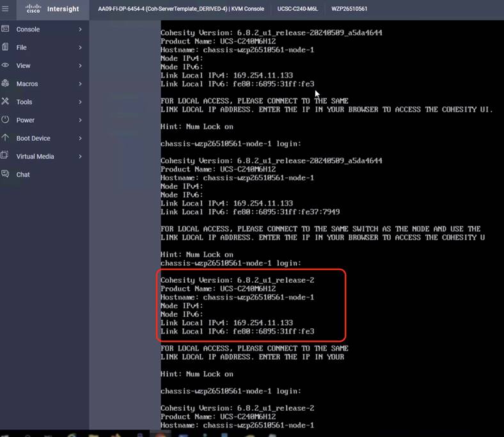Viewport: 504px width, 437px height.
Task: Open the Chat menu item
Action: pyautogui.click(x=44, y=175)
